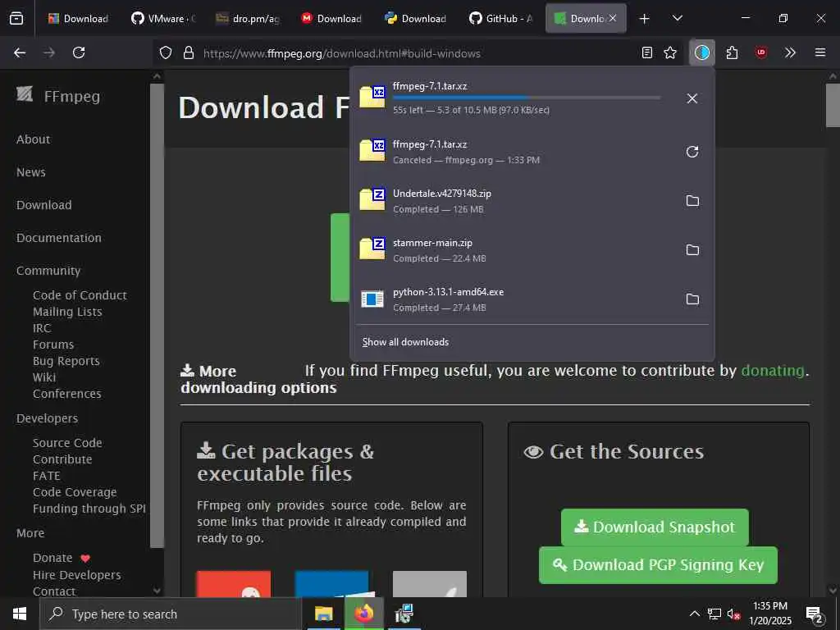This screenshot has width=840, height=630.
Task: Open a new tab with plus
Action: (x=644, y=19)
